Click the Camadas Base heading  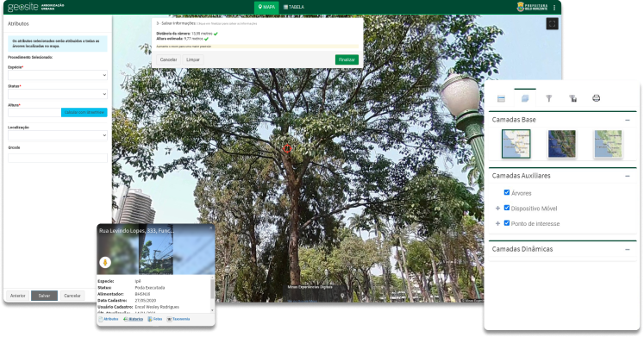click(514, 120)
